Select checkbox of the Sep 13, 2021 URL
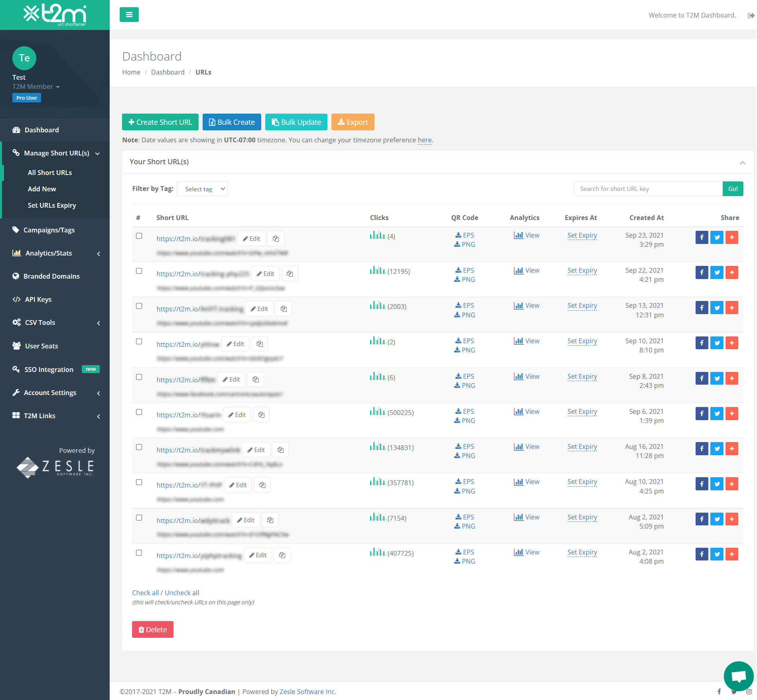 point(139,306)
